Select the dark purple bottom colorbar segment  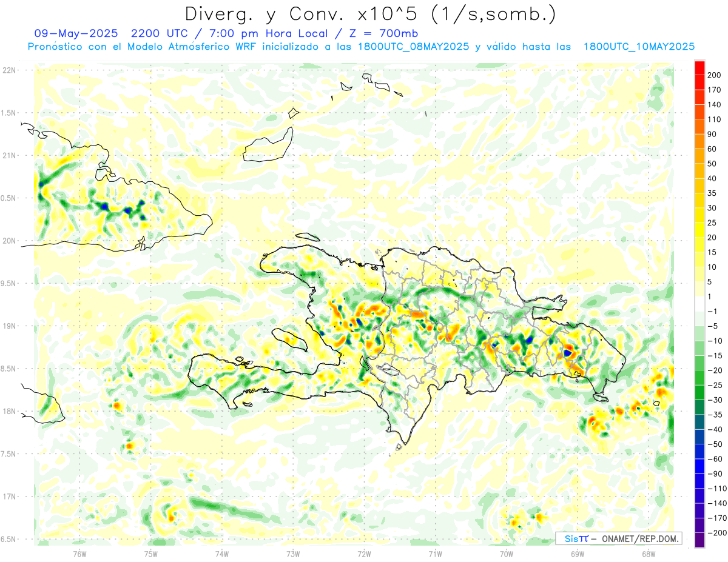pos(699,540)
